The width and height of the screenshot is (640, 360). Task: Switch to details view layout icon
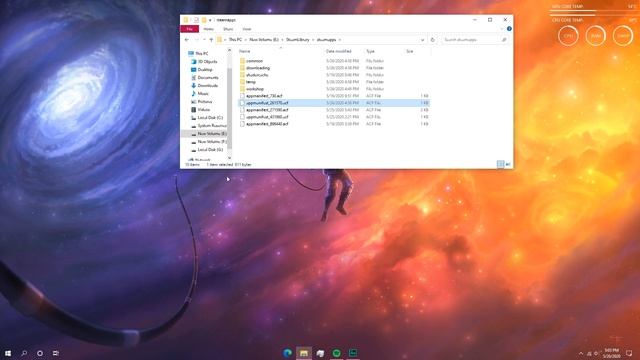click(500, 164)
